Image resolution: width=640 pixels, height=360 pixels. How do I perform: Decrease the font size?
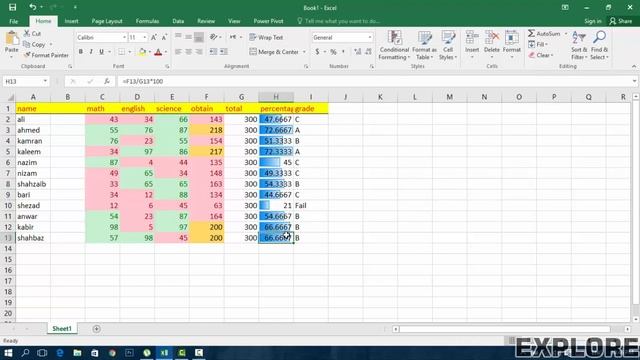(x=164, y=37)
